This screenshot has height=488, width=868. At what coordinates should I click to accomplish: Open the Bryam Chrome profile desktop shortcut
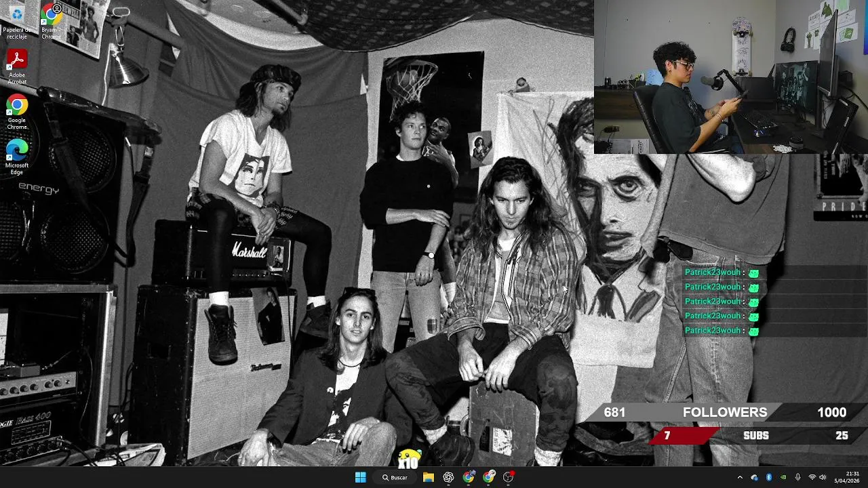(50, 20)
